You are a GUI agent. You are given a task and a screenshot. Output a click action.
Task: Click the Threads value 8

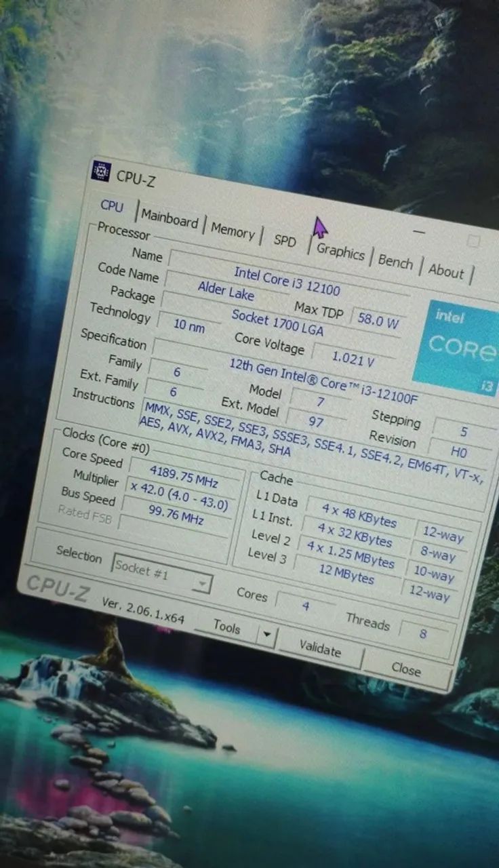(423, 633)
